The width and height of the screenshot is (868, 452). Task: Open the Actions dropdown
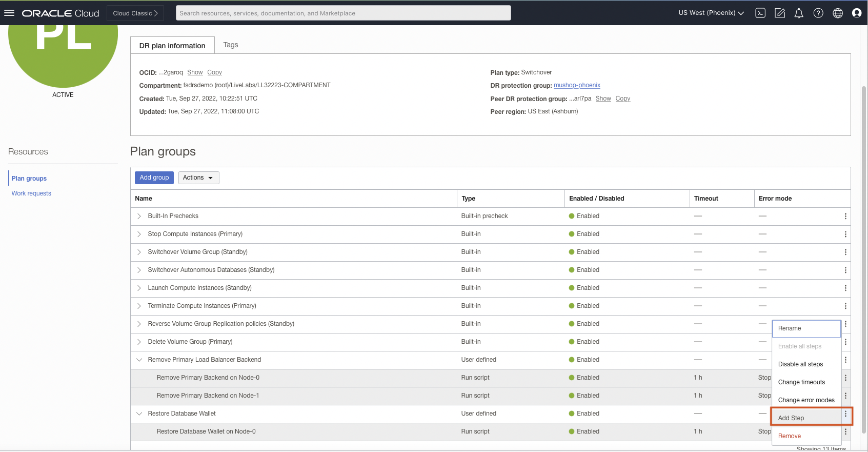(198, 178)
